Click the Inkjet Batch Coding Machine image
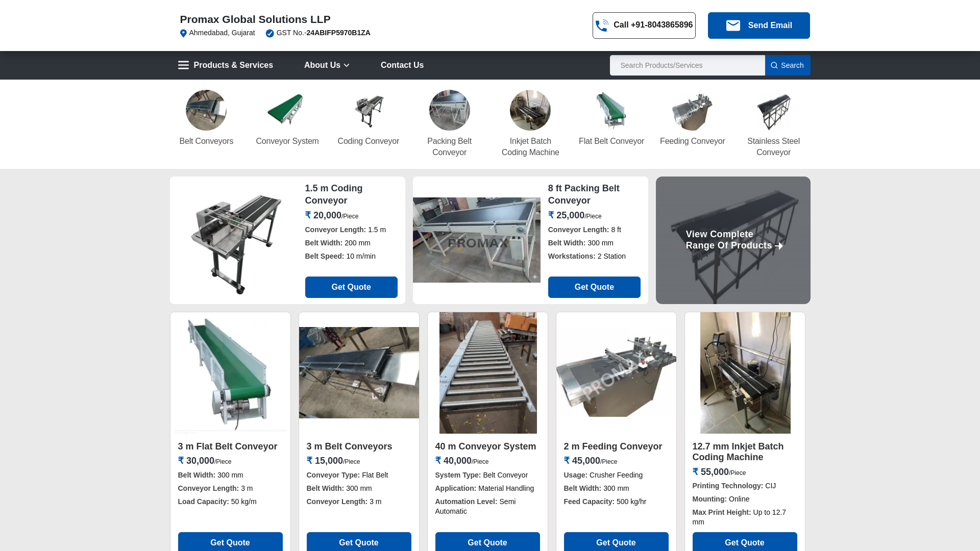This screenshot has width=980, height=551. point(745,373)
